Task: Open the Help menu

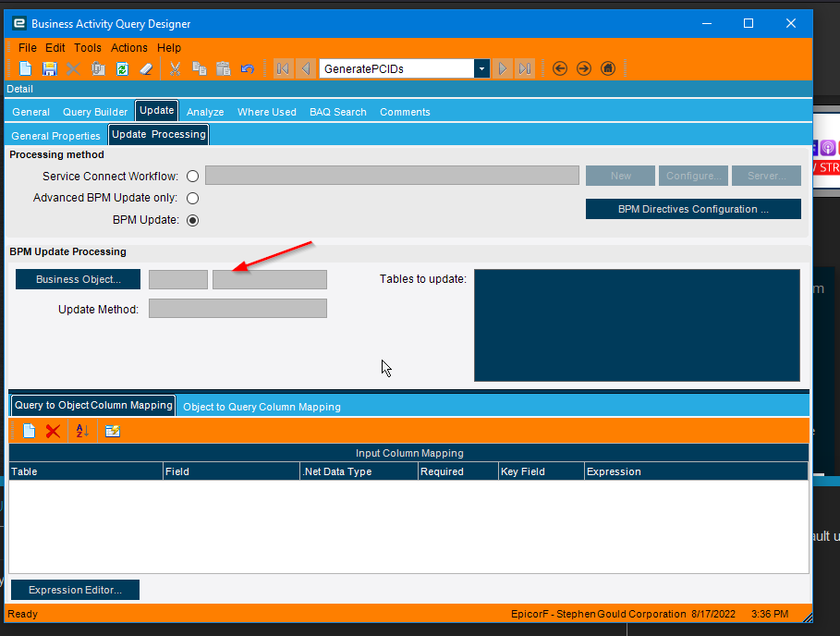Action: (169, 48)
